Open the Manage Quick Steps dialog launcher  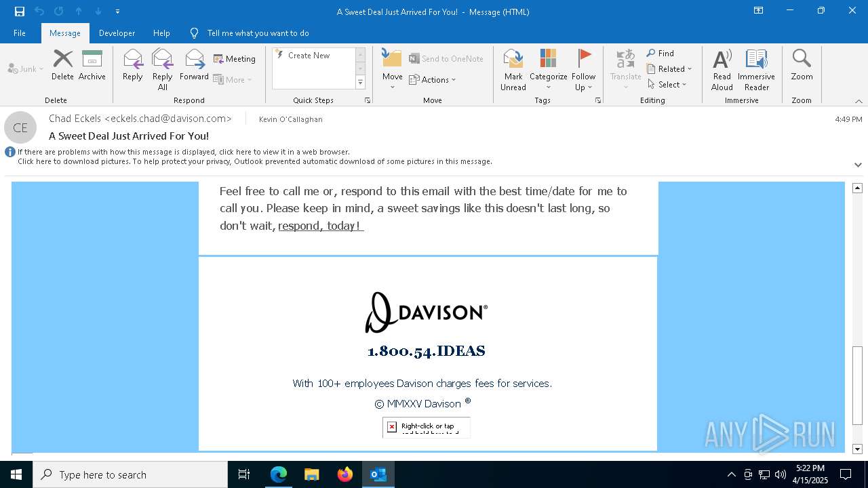368,100
